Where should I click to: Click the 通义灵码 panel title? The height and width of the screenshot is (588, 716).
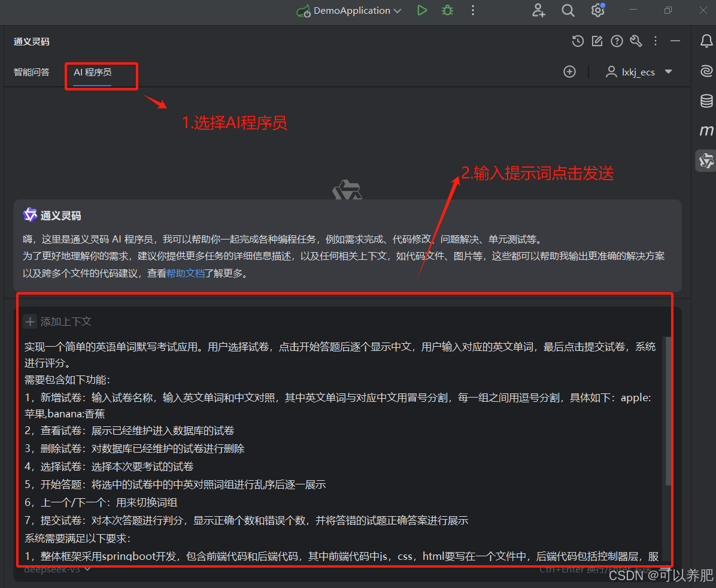click(x=32, y=41)
